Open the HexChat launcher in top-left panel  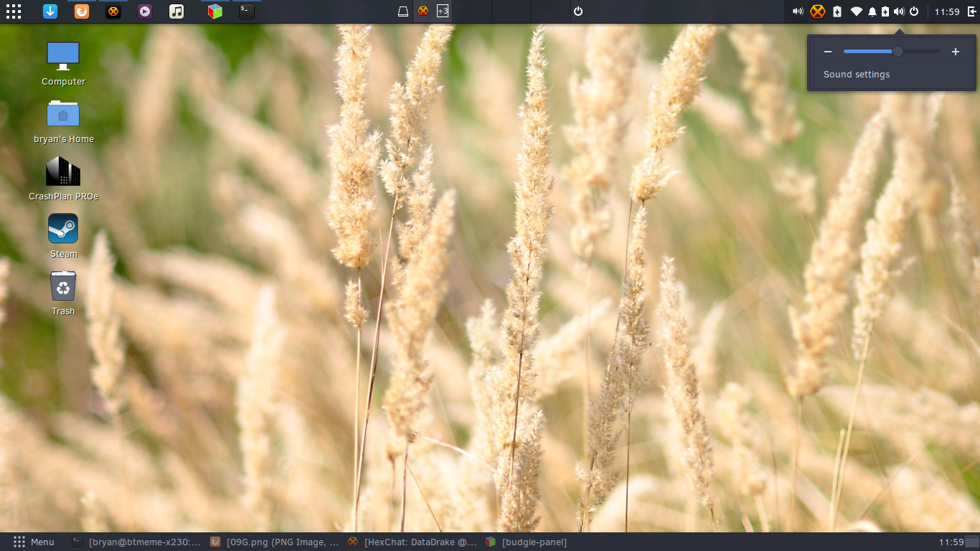click(x=113, y=11)
